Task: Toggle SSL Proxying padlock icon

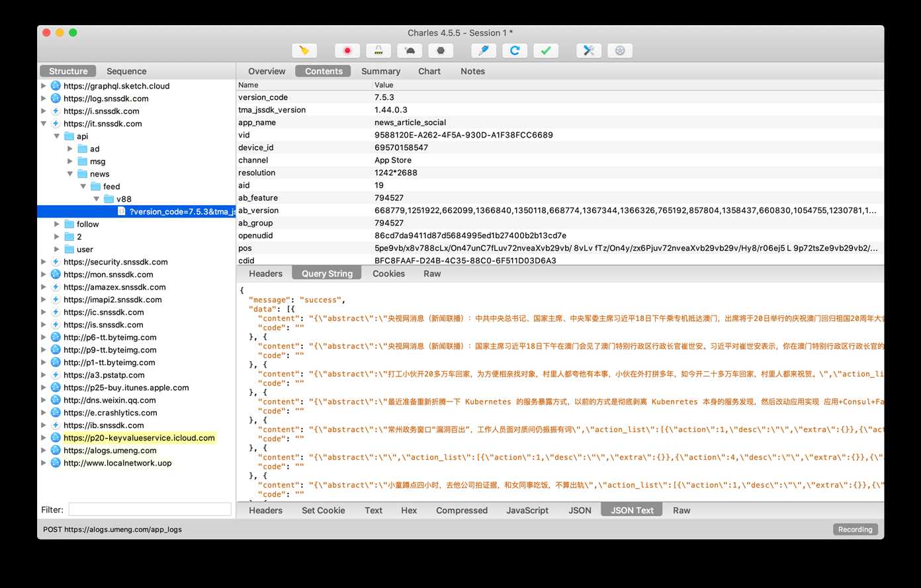Action: pos(378,51)
